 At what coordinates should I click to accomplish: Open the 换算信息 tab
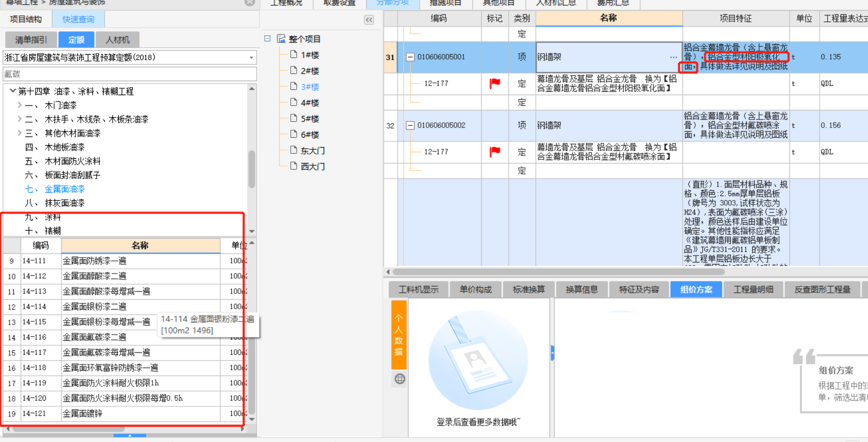pyautogui.click(x=582, y=290)
